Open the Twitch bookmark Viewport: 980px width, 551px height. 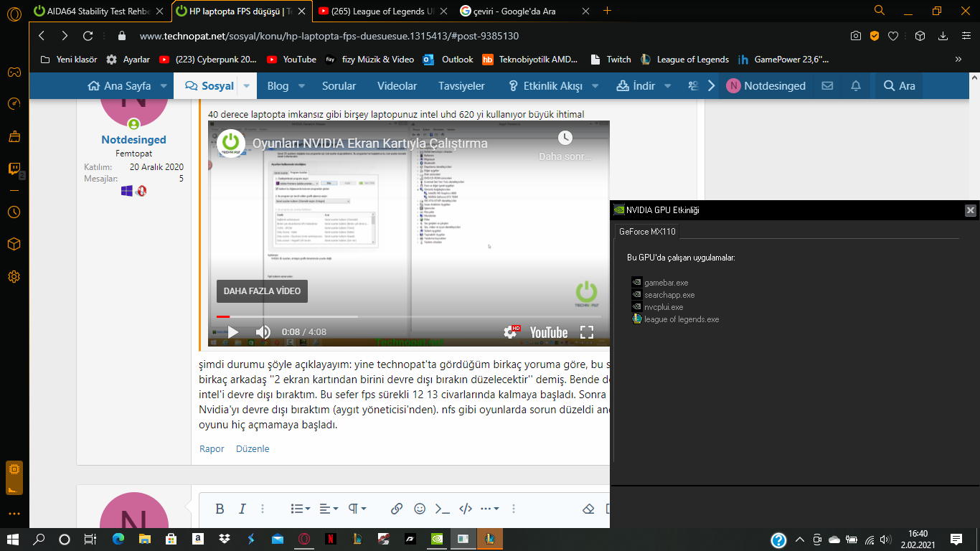[x=611, y=60]
